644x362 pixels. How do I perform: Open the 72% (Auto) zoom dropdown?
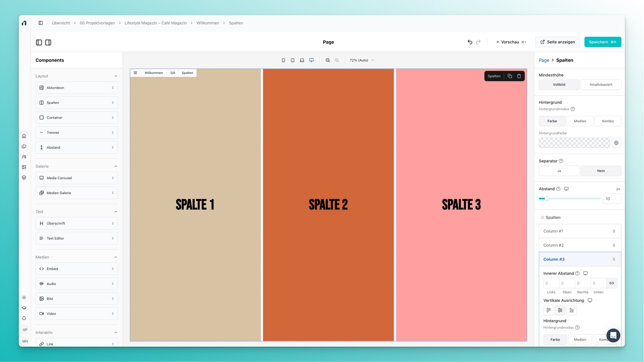point(361,60)
